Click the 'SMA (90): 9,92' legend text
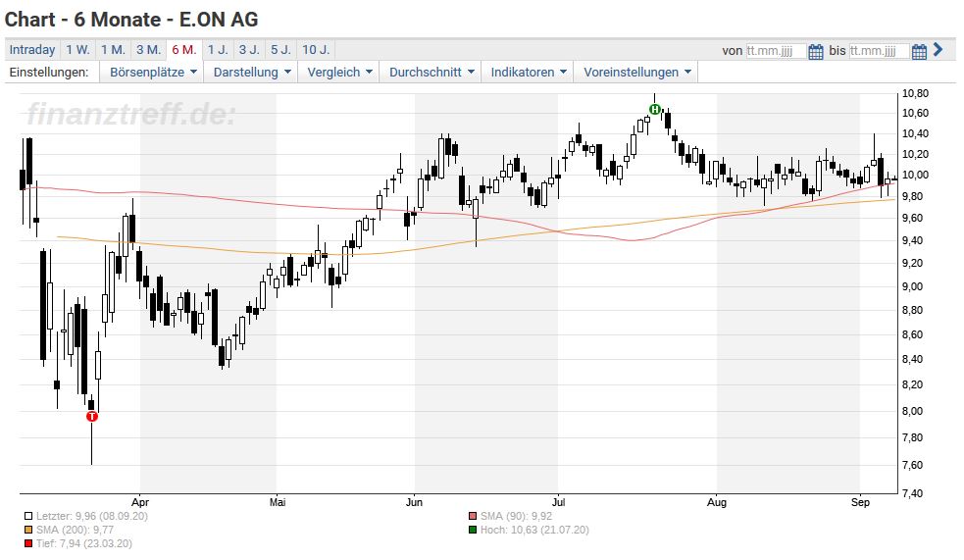The width and height of the screenshot is (964, 560). click(517, 516)
